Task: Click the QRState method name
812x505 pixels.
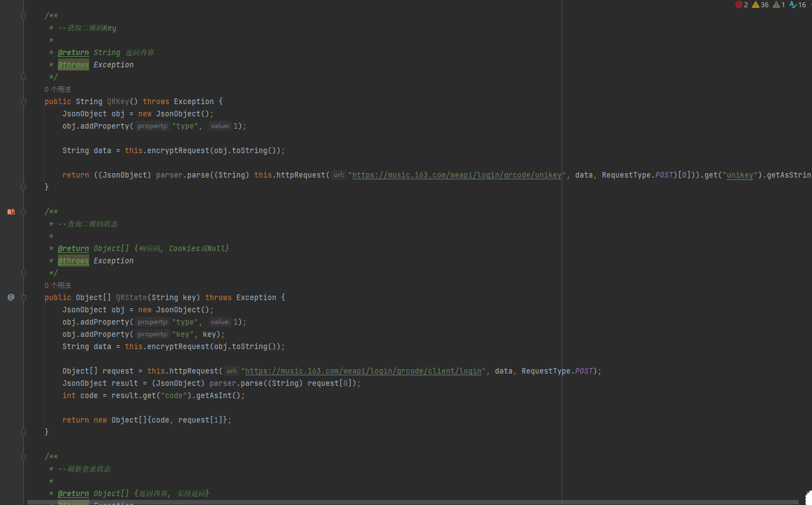Action: pos(132,297)
